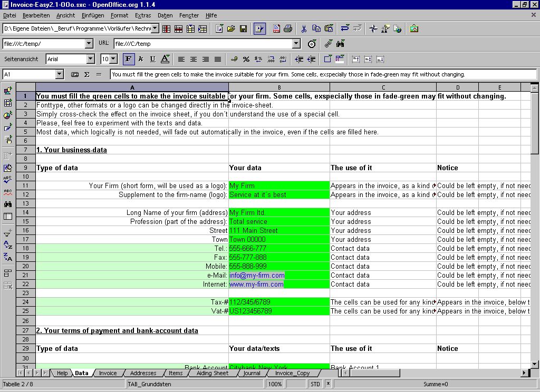The image size is (540, 392).
Task: Click the percent number format icon
Action: [x=246, y=59]
